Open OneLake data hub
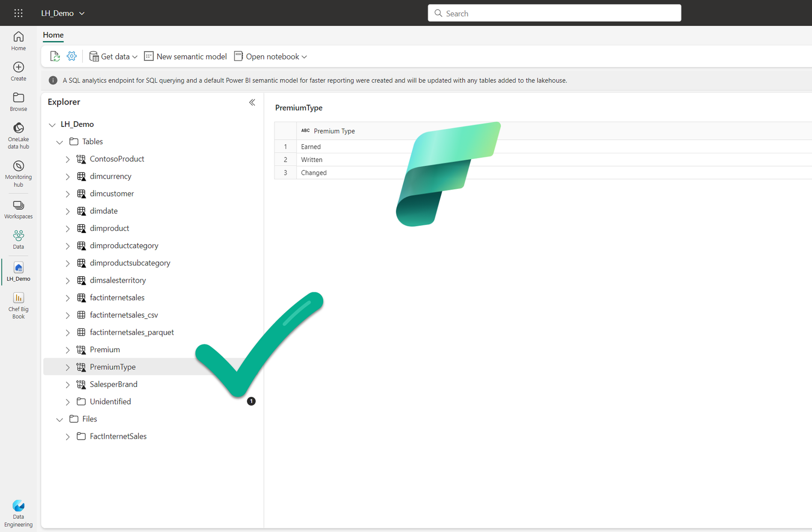 click(18, 136)
